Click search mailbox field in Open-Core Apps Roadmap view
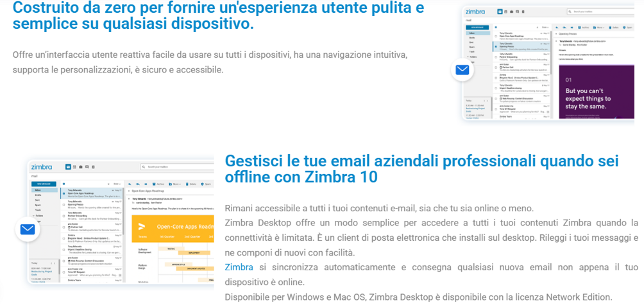This screenshot has height=305, width=644. pyautogui.click(x=177, y=167)
